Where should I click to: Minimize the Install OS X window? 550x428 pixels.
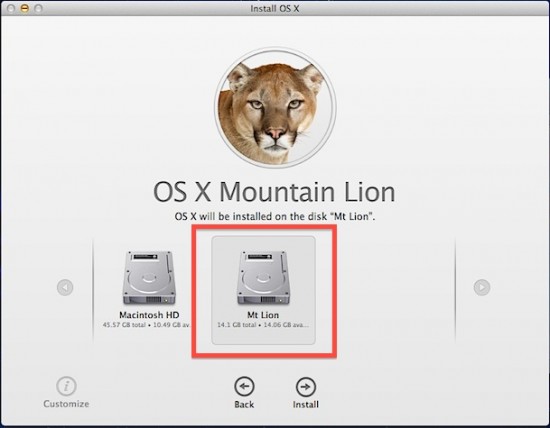[x=25, y=8]
